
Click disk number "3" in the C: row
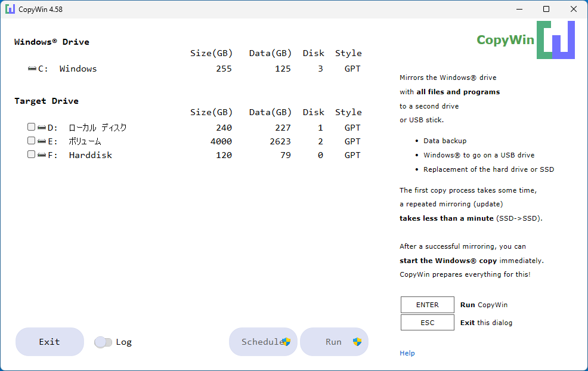[320, 69]
